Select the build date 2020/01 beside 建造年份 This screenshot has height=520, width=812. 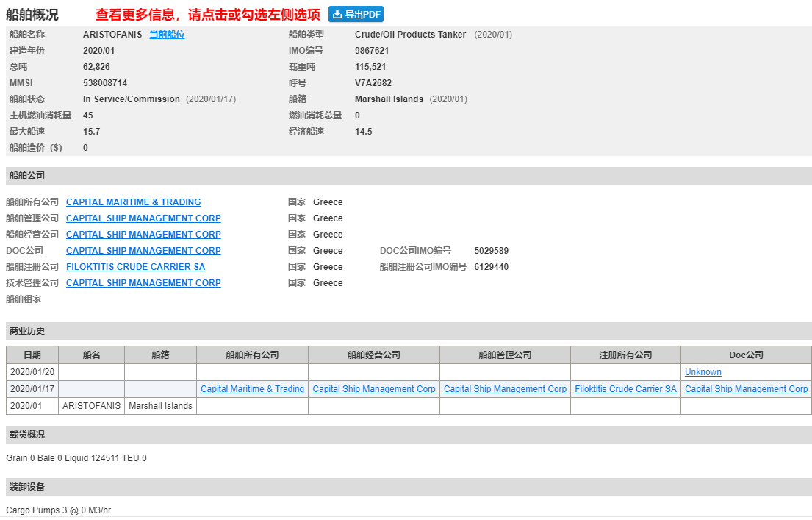point(99,51)
